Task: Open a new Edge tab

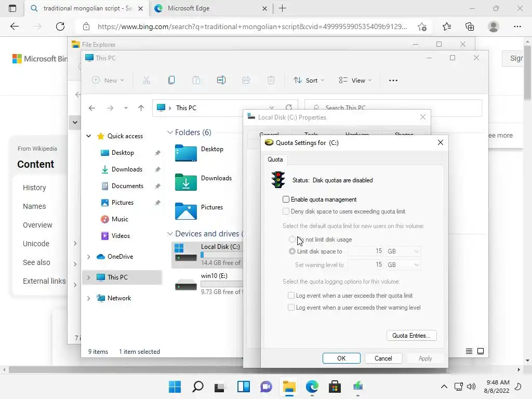Action: point(282,8)
